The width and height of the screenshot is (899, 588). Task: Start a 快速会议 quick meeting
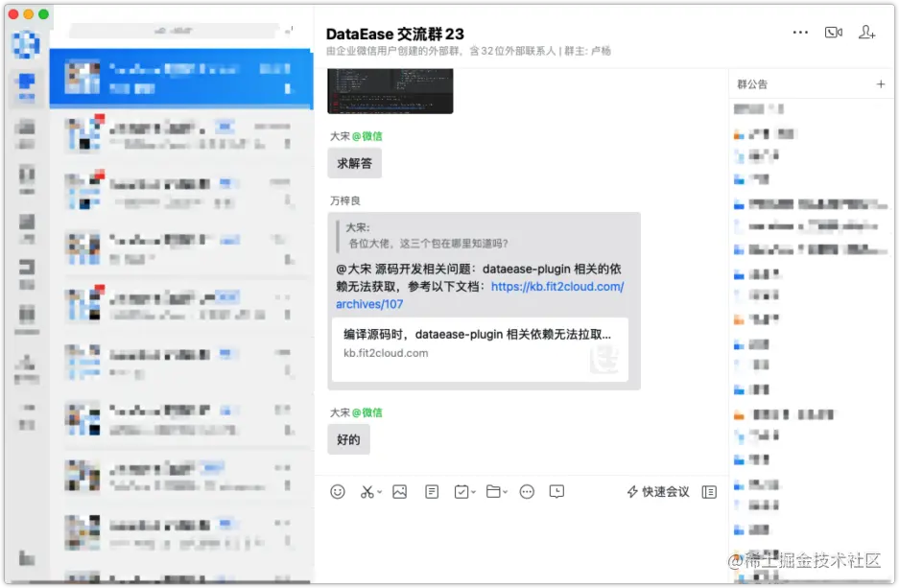[658, 492]
